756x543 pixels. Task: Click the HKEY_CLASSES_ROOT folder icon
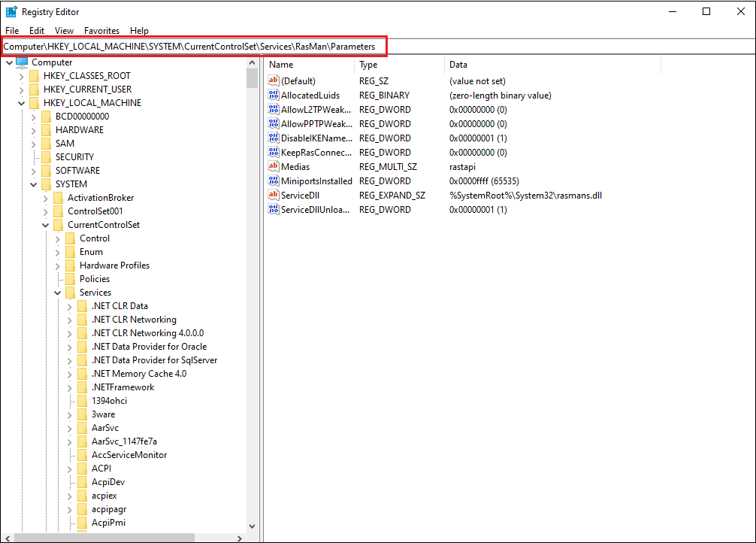click(35, 76)
